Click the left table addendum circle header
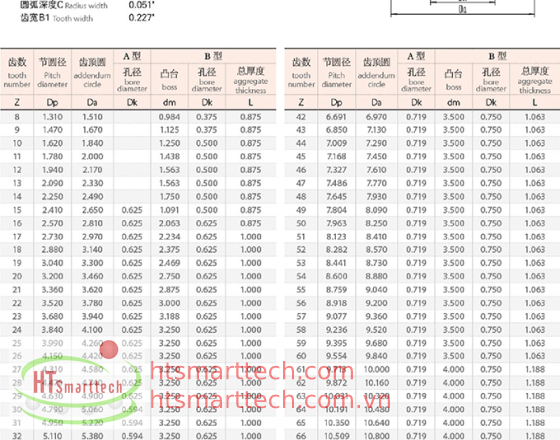The height and width of the screenshot is (440, 560). pyautogui.click(x=92, y=72)
